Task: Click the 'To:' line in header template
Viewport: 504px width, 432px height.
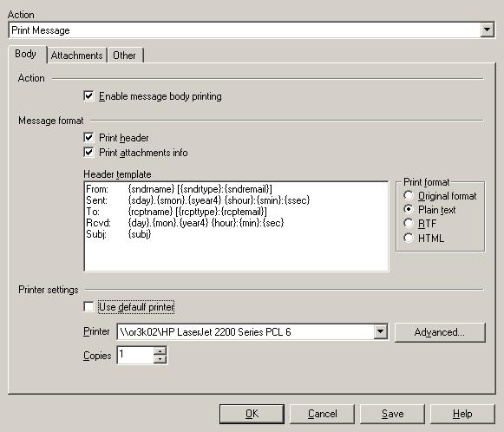Action: coord(176,212)
